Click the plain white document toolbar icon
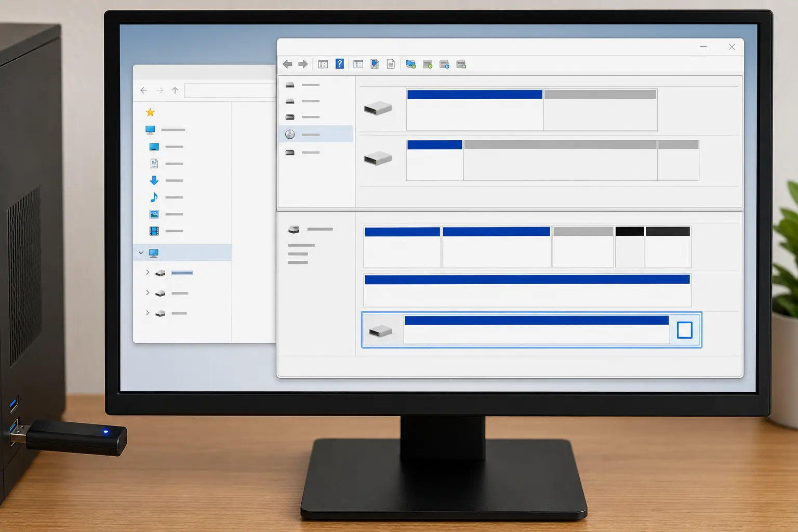Viewport: 798px width, 532px height. pyautogui.click(x=391, y=64)
